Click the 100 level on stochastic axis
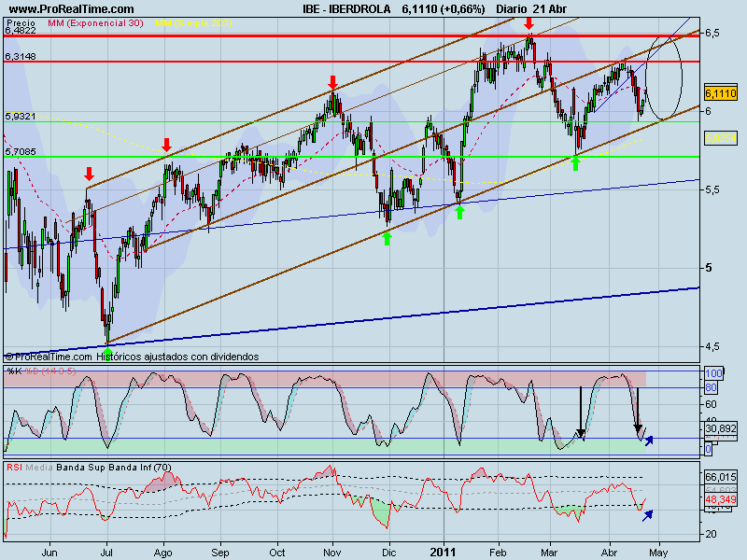747x560 pixels. (713, 374)
